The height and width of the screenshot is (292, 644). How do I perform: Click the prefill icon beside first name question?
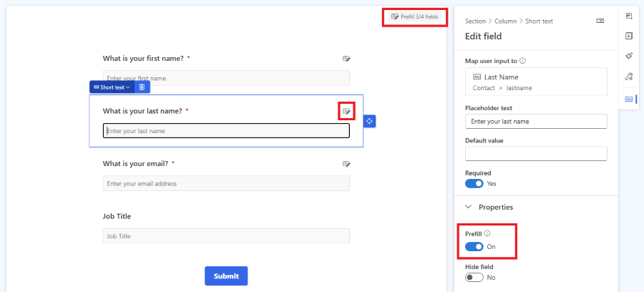[346, 58]
